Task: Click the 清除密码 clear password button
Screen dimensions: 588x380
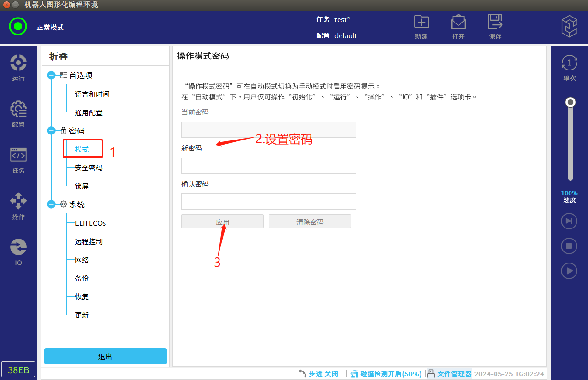Action: (x=310, y=222)
